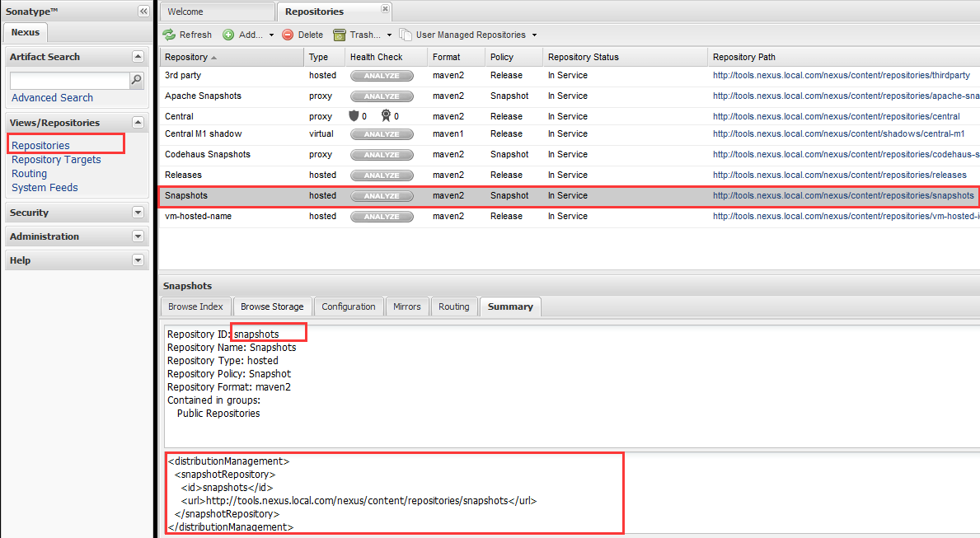The height and width of the screenshot is (538, 980).
Task: Open the Configuration tab
Action: (x=349, y=306)
